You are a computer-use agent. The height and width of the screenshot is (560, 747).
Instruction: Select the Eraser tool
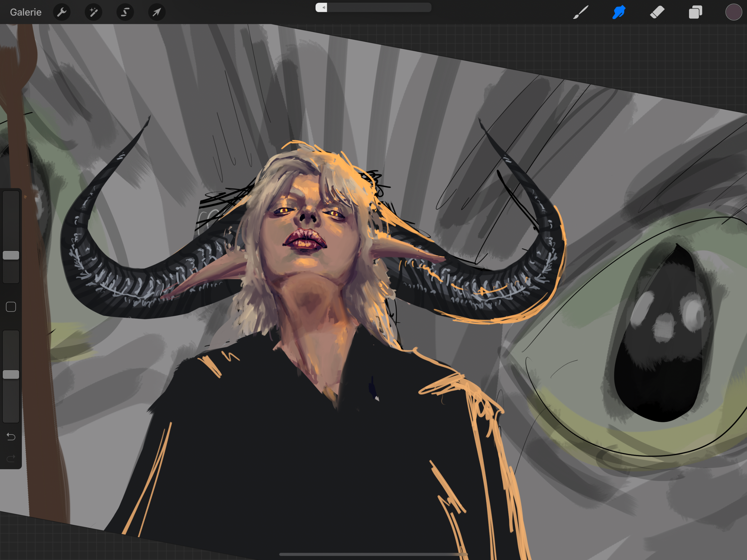(657, 12)
